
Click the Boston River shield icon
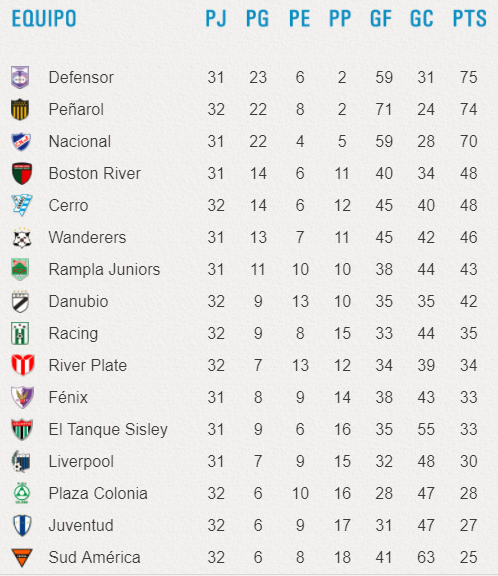(22, 173)
